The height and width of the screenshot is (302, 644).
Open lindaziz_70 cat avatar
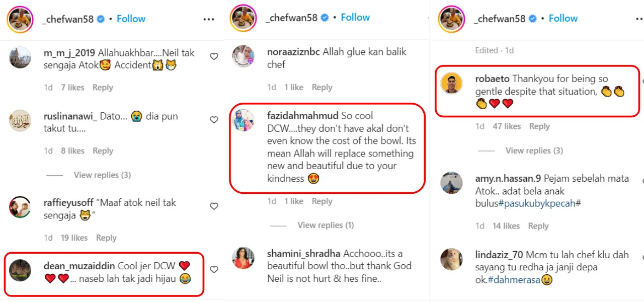click(x=451, y=260)
